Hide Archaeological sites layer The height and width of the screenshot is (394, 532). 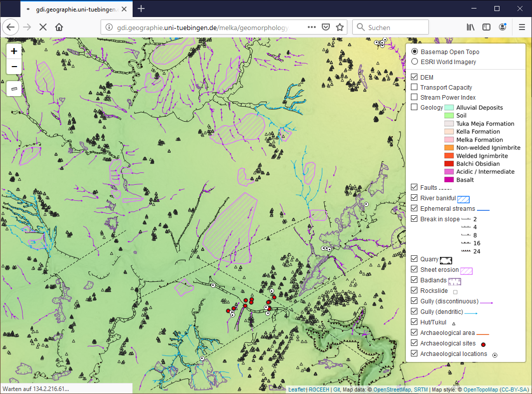pyautogui.click(x=414, y=343)
